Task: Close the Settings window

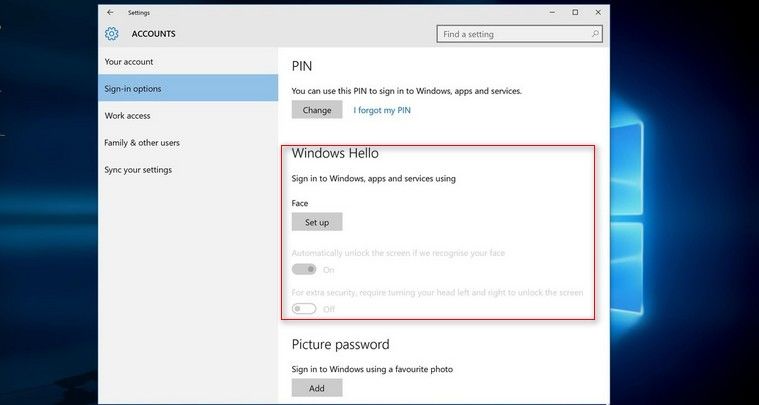Action: coord(598,13)
